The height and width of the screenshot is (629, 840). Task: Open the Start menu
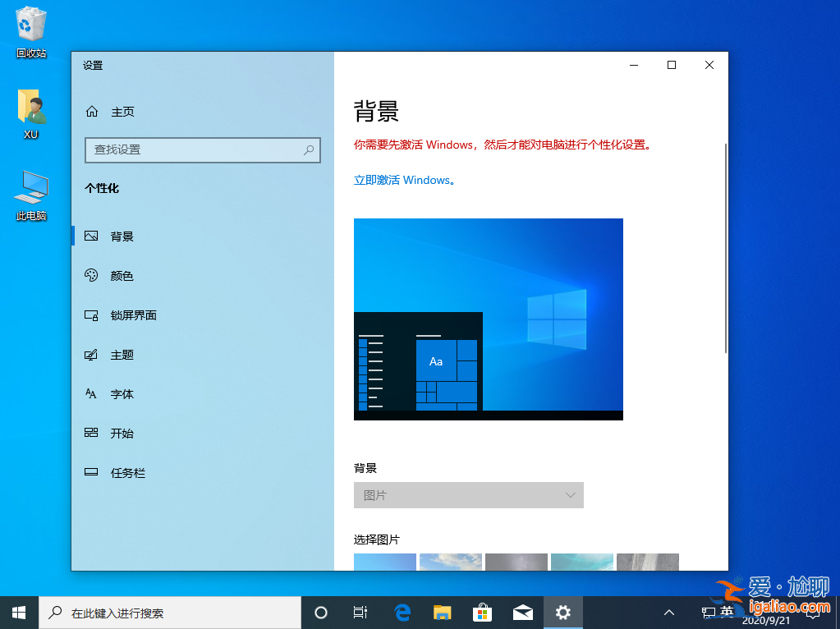pos(17,612)
